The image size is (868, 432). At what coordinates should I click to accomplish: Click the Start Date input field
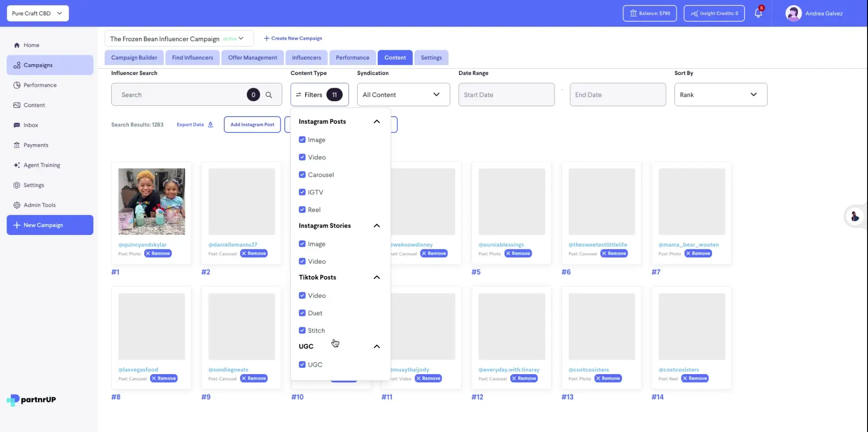click(x=506, y=94)
